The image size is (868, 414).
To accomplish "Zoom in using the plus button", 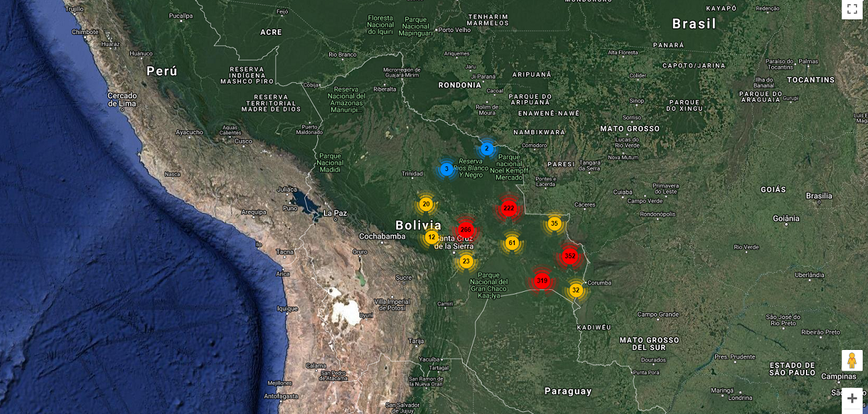I will [x=851, y=399].
